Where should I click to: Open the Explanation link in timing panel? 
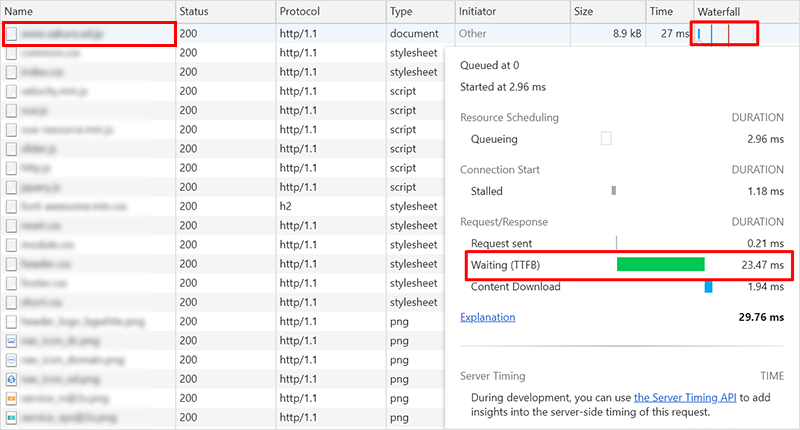(x=488, y=317)
